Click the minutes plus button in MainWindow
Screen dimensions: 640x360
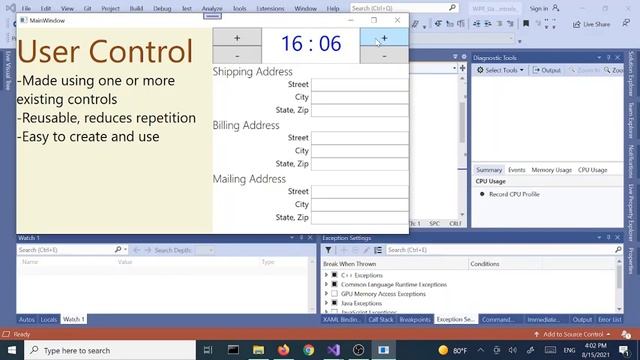[384, 37]
